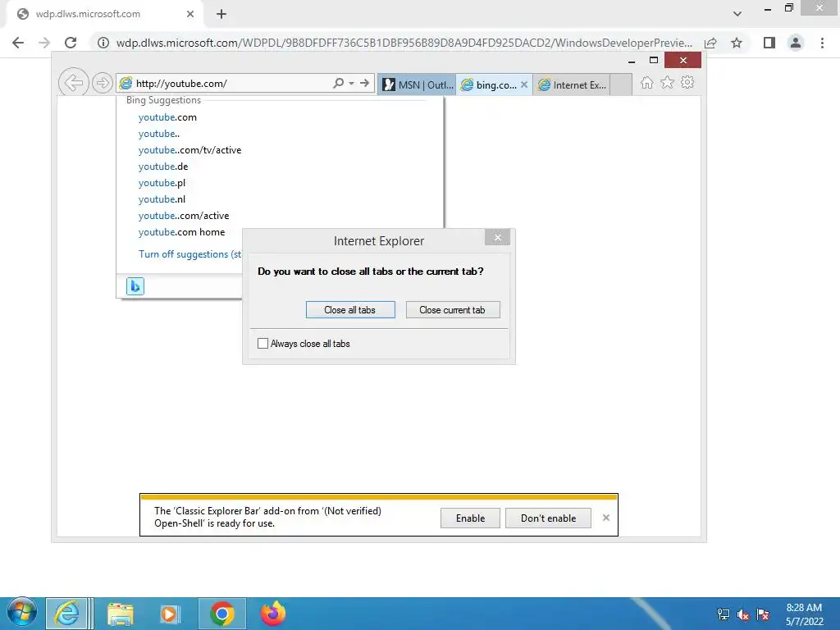Enable the Classic Explorer Bar add-on

pyautogui.click(x=470, y=518)
